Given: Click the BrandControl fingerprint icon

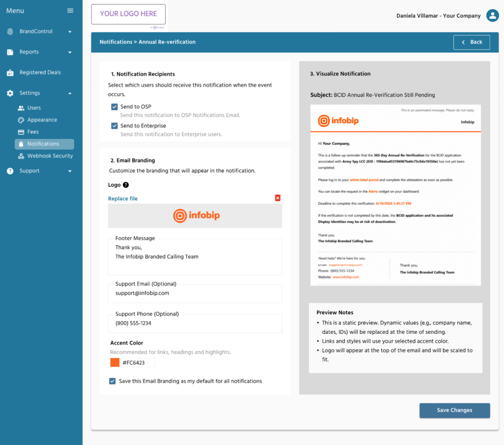Looking at the screenshot, I should [x=10, y=31].
